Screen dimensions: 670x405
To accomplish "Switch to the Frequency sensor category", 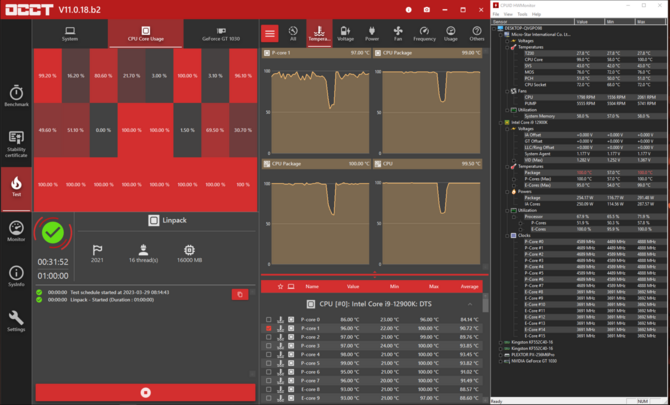I will (x=424, y=33).
